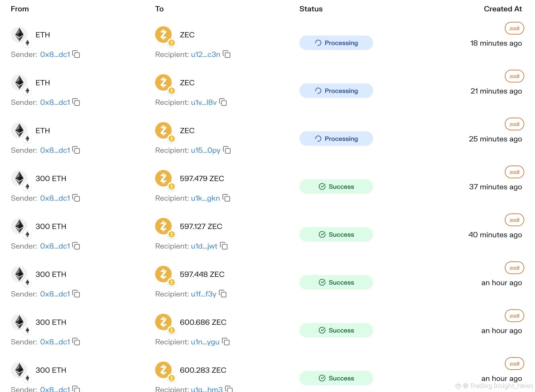Open recipient link u1k...gkn
535x392 pixels.
pos(205,198)
